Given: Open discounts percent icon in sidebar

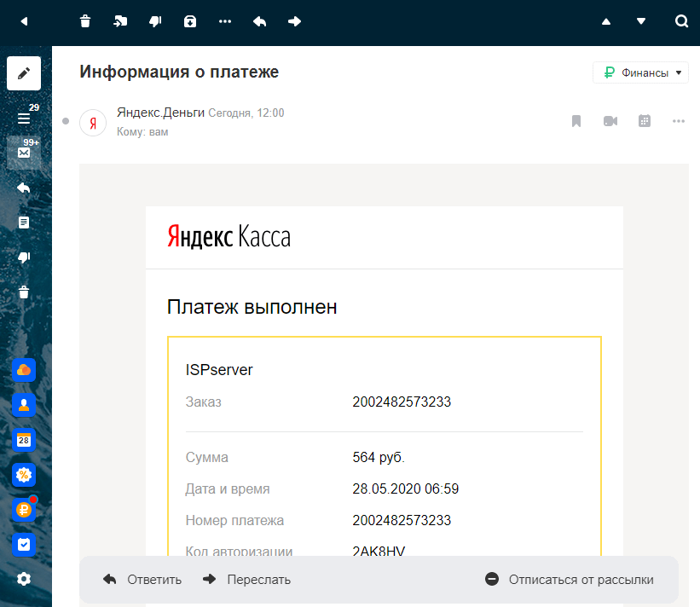Looking at the screenshot, I should tap(24, 475).
